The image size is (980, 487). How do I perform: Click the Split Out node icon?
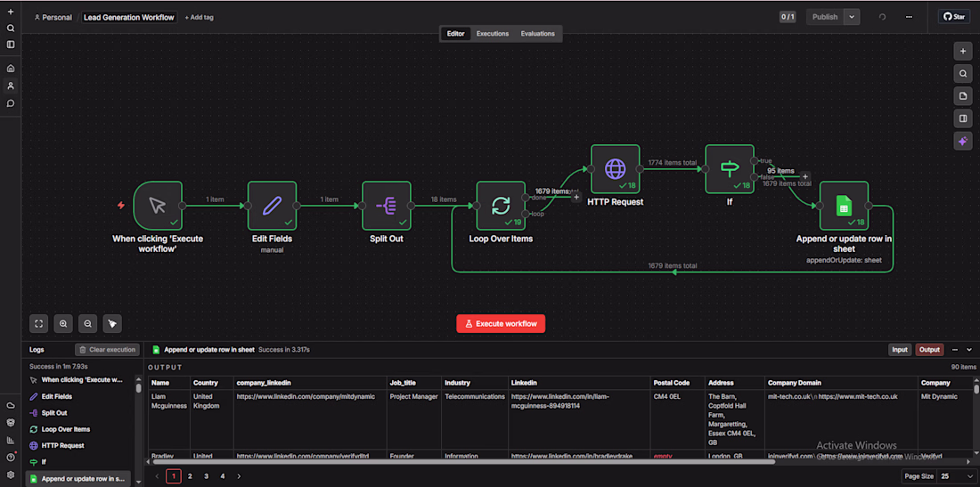[x=387, y=206]
